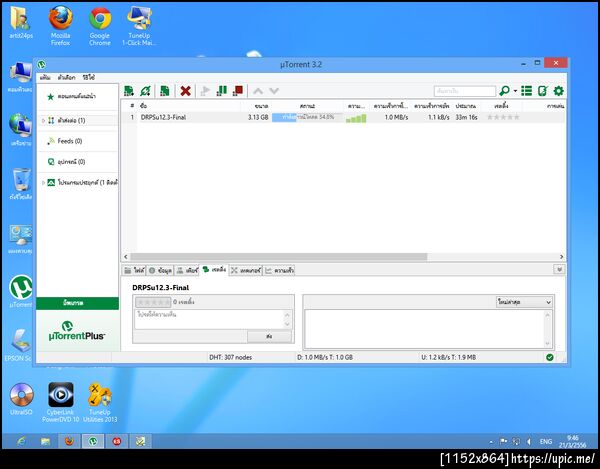Move torrent down the queue arrow
This screenshot has height=469, width=600.
274,91
